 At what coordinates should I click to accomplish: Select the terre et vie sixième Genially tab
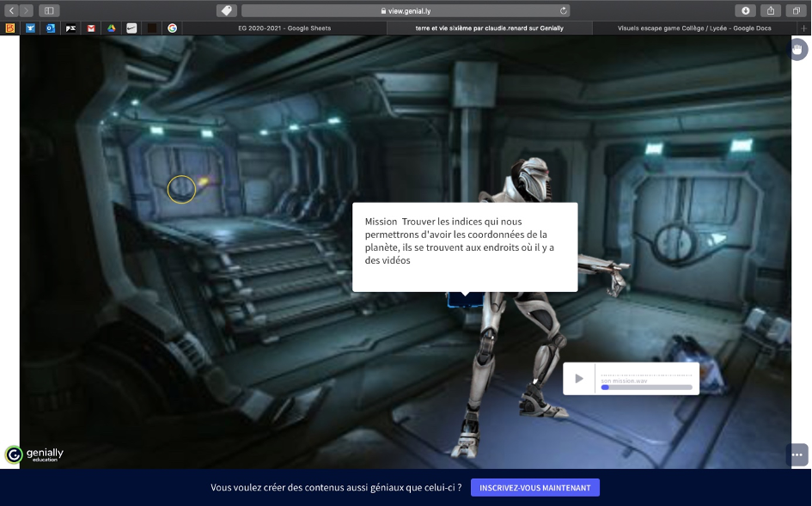490,28
